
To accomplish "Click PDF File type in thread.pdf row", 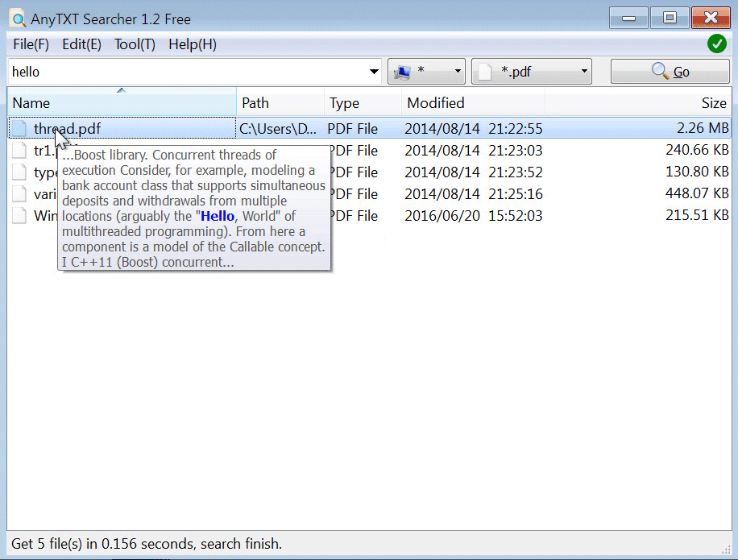I will (353, 128).
